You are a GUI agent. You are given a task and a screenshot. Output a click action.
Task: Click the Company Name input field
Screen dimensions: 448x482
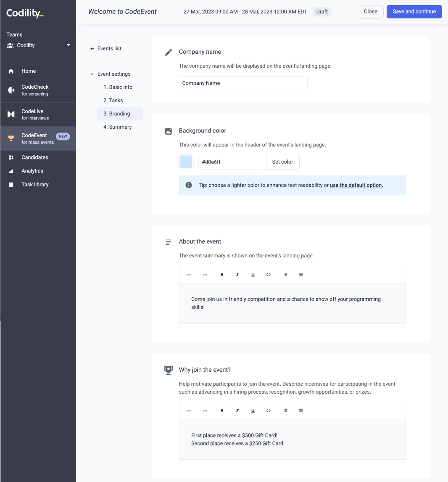point(243,83)
